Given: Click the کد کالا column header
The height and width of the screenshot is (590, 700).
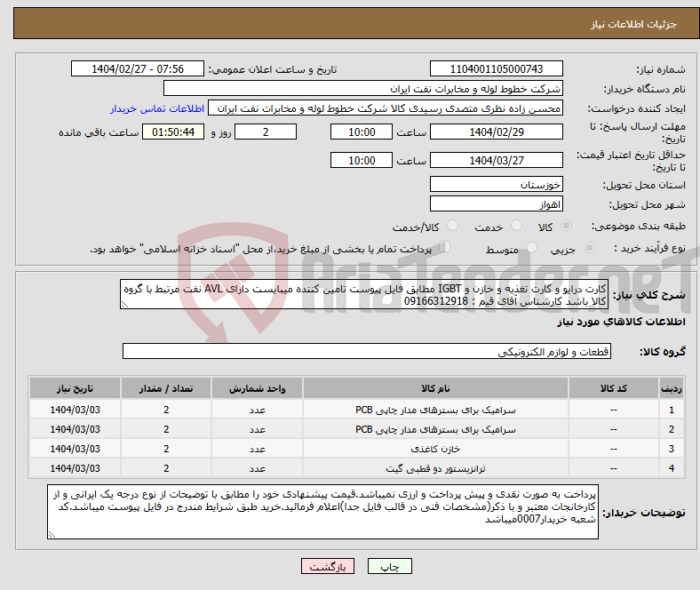Looking at the screenshot, I should click(614, 388).
